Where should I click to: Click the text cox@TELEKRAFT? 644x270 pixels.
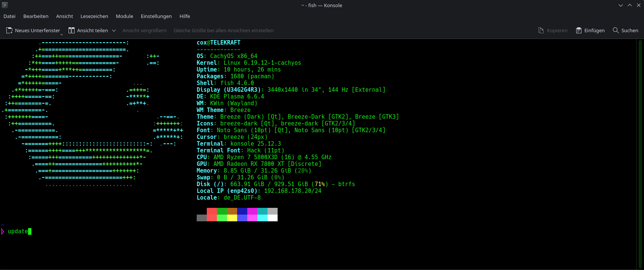[218, 43]
